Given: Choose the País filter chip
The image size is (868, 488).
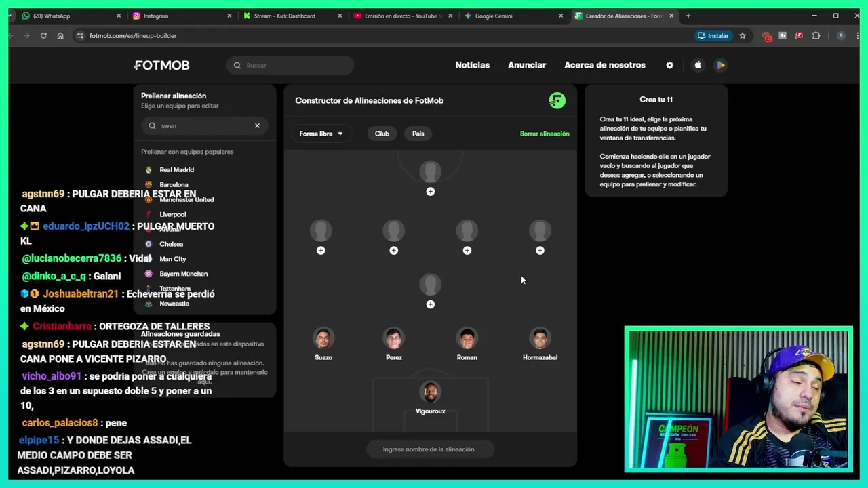Looking at the screenshot, I should tap(418, 134).
